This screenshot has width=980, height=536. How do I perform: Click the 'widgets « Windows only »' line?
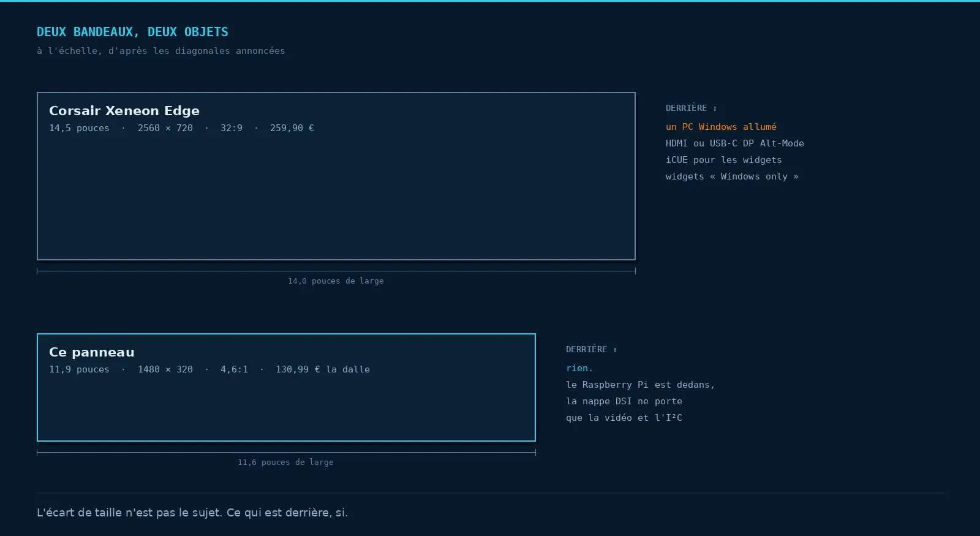coord(732,176)
